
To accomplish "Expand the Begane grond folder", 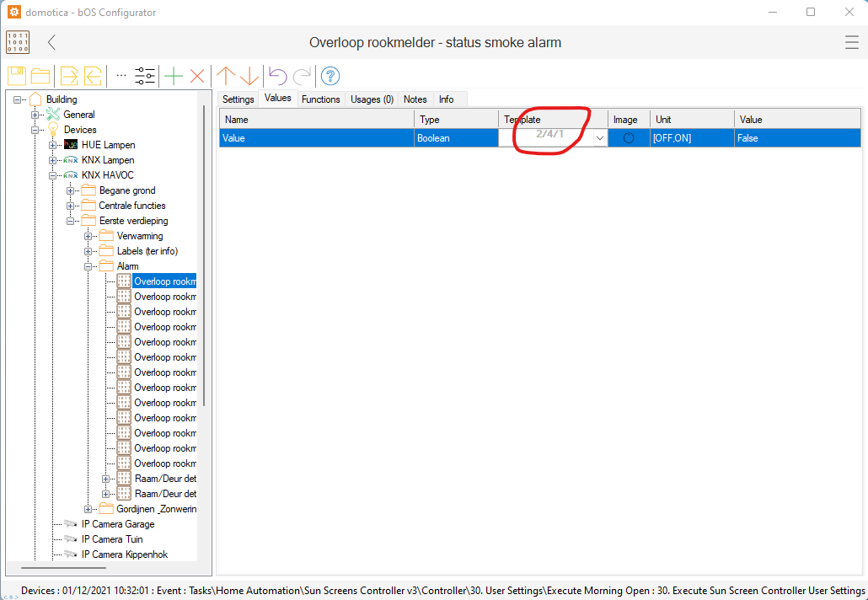I will click(71, 190).
